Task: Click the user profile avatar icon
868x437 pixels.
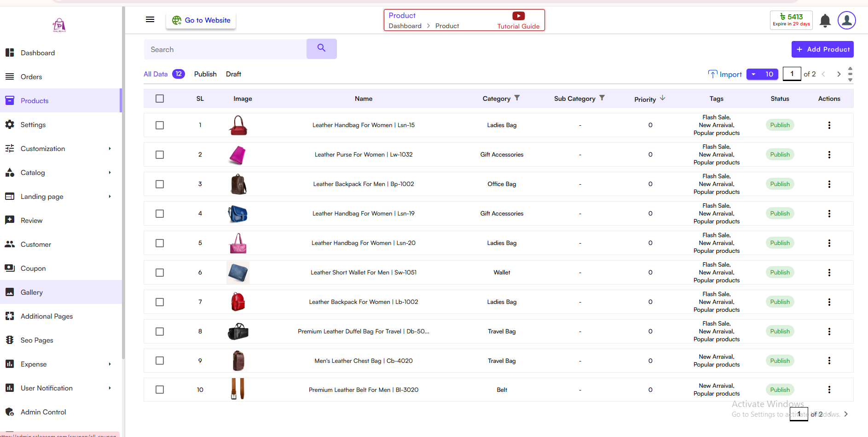Action: click(x=846, y=20)
